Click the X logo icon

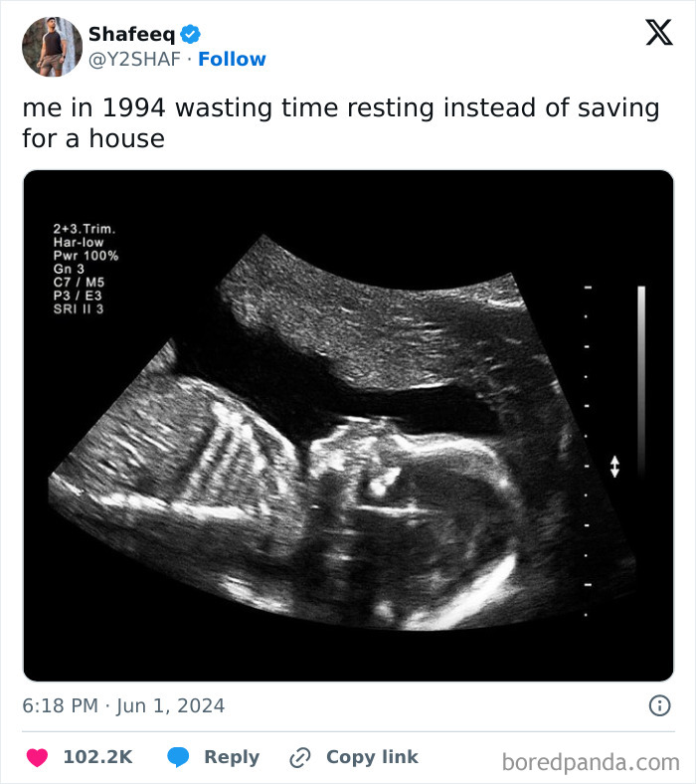click(658, 34)
